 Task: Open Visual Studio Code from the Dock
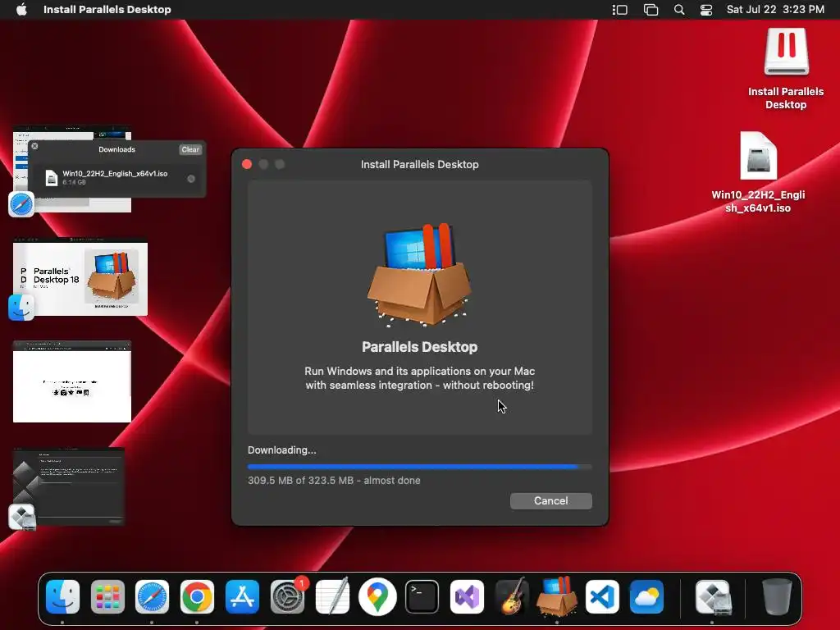[602, 597]
